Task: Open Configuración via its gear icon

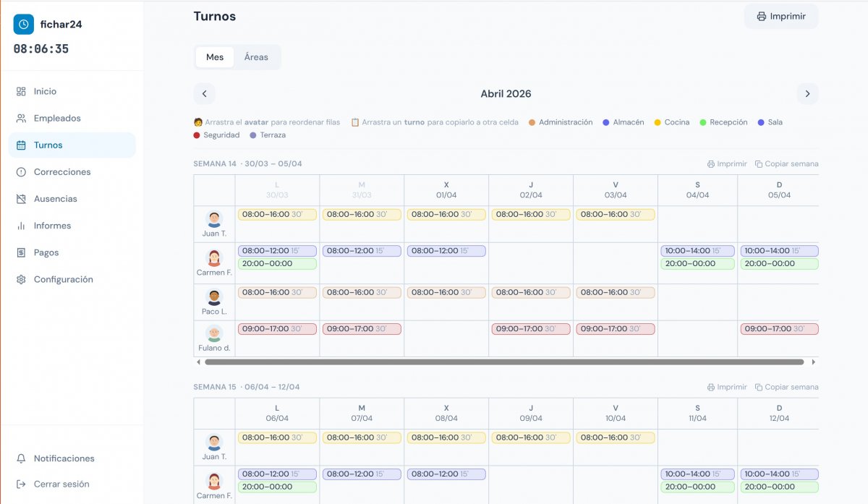Action: tap(21, 280)
